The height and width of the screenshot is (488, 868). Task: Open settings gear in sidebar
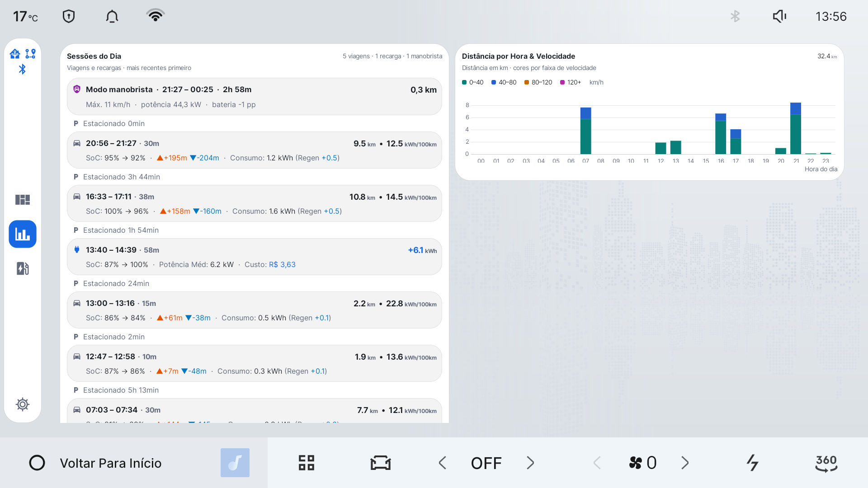(x=23, y=404)
